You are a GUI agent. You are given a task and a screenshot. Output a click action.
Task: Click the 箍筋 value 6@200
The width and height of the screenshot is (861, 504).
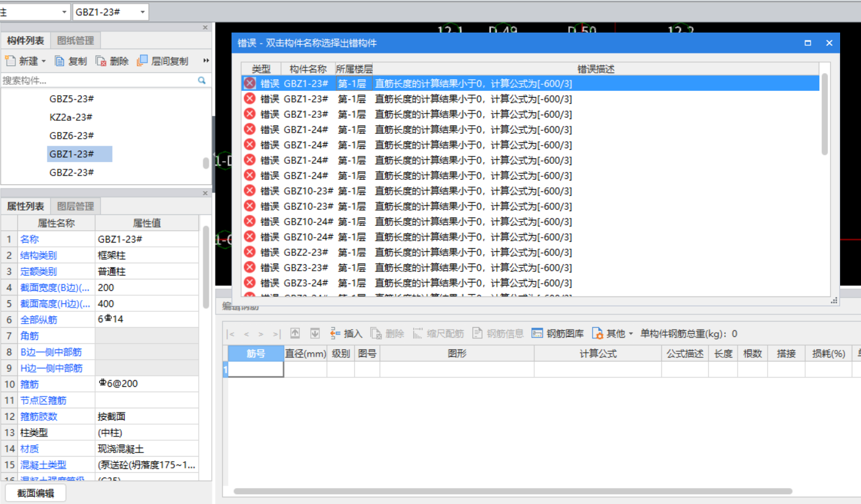[147, 384]
